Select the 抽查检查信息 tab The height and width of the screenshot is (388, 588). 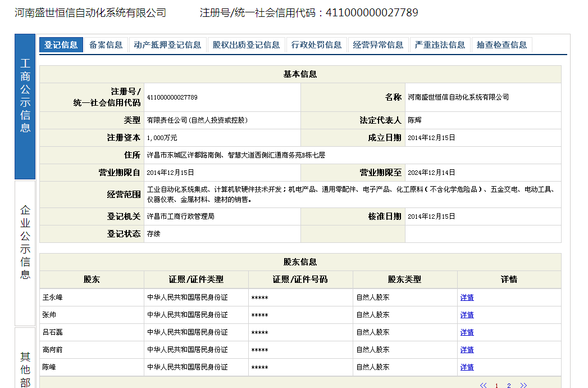click(x=502, y=45)
